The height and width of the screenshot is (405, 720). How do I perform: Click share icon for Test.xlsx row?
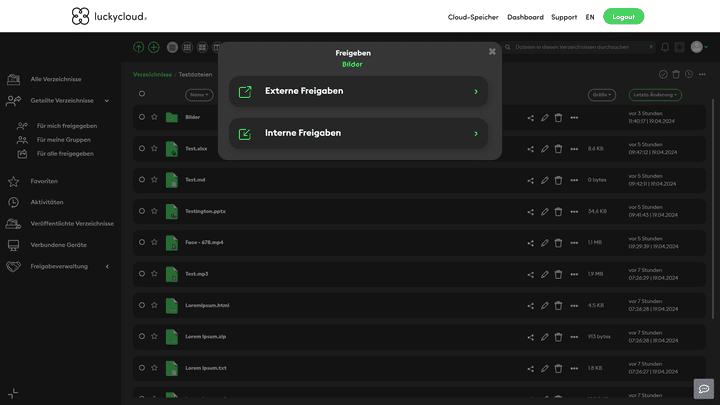coord(531,149)
